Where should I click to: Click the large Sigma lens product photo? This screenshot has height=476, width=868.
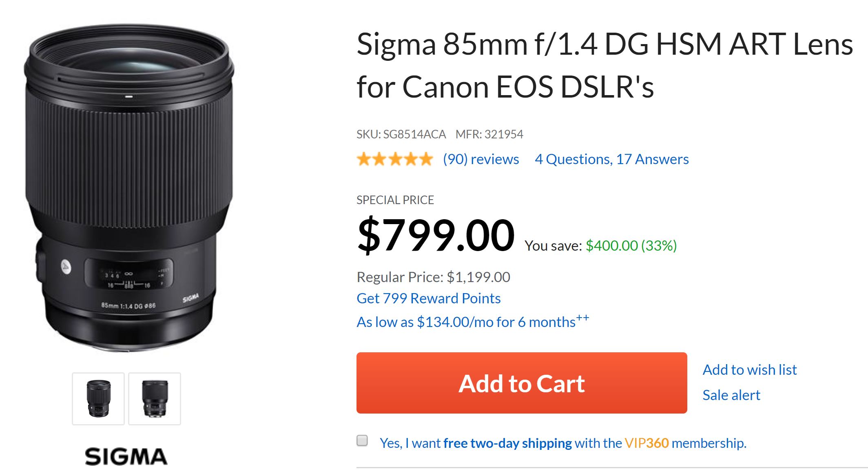pyautogui.click(x=129, y=188)
